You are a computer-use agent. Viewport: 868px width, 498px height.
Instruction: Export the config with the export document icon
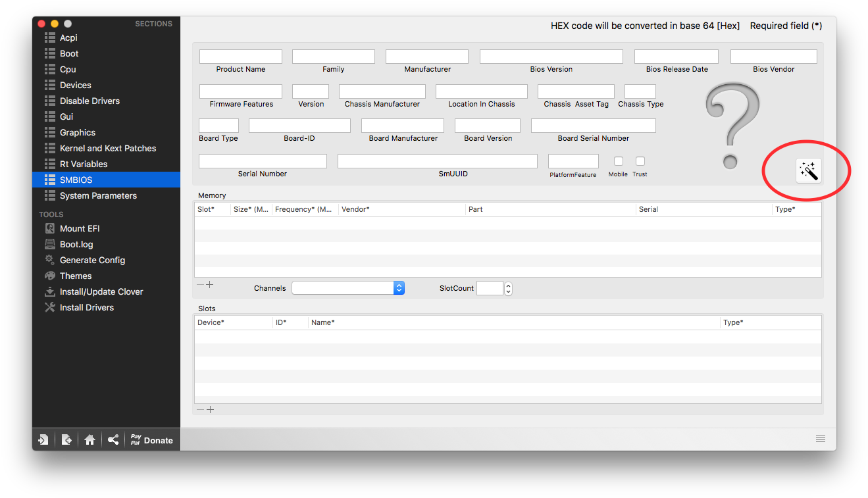pos(66,439)
